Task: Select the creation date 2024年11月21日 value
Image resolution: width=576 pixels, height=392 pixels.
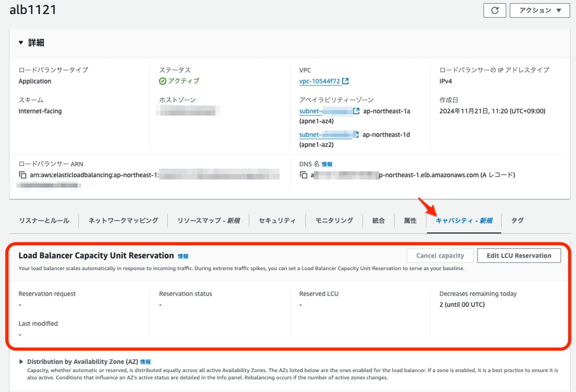Action: pos(492,111)
